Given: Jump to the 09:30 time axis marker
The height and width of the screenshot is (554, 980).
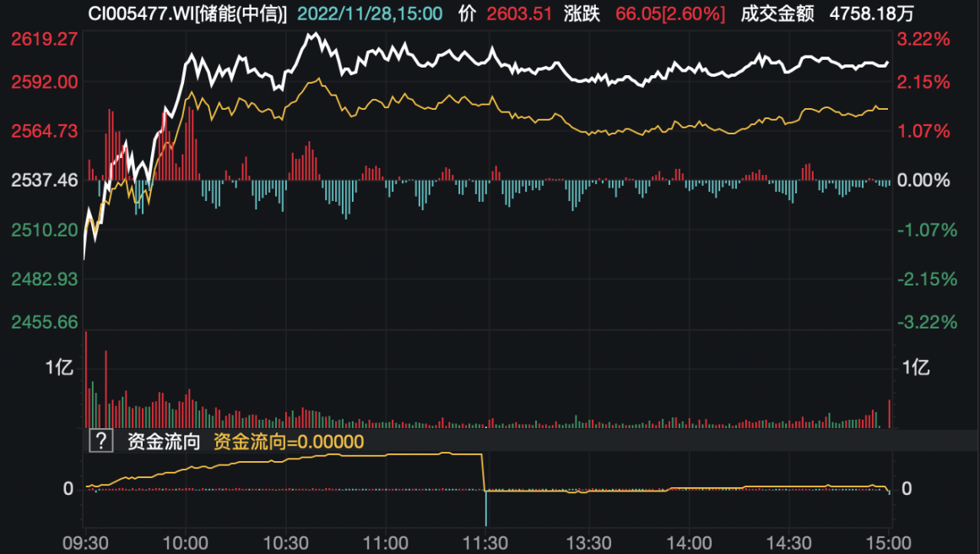Looking at the screenshot, I should pyautogui.click(x=84, y=542).
